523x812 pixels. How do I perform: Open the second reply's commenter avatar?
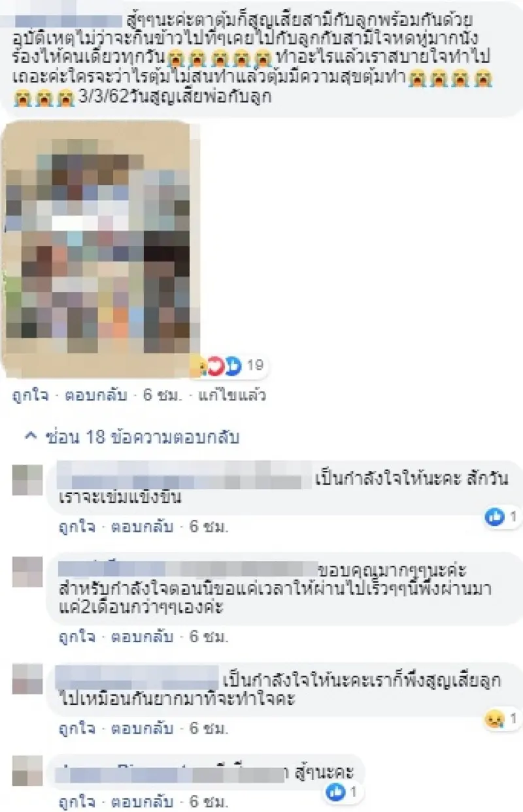(x=27, y=572)
